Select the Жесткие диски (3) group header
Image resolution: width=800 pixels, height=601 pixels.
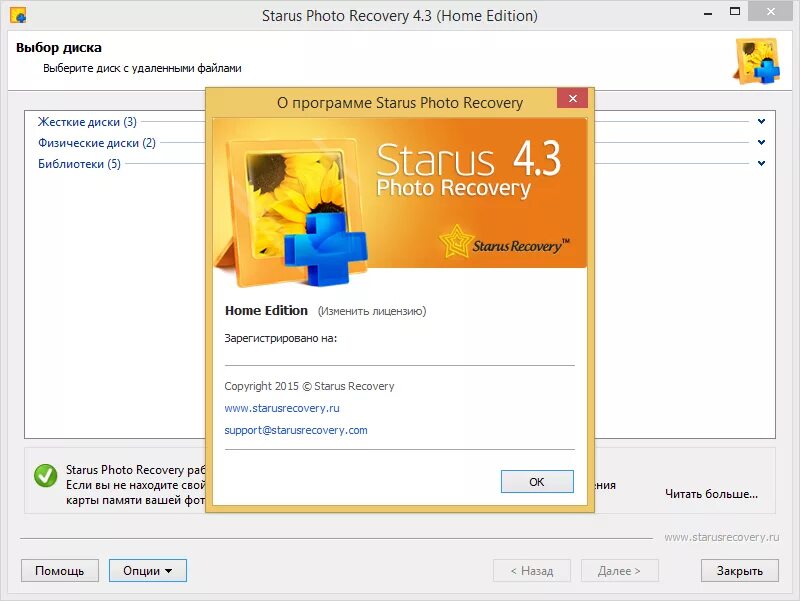click(x=87, y=122)
